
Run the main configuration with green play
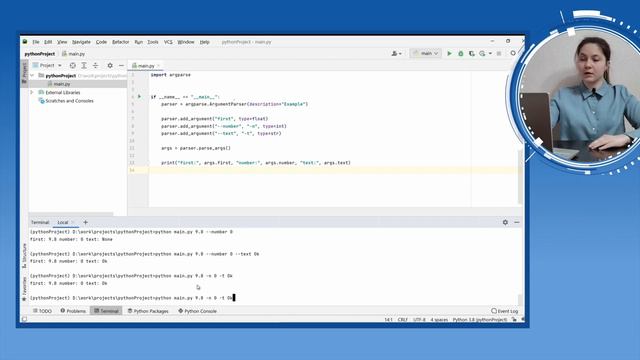pos(449,53)
